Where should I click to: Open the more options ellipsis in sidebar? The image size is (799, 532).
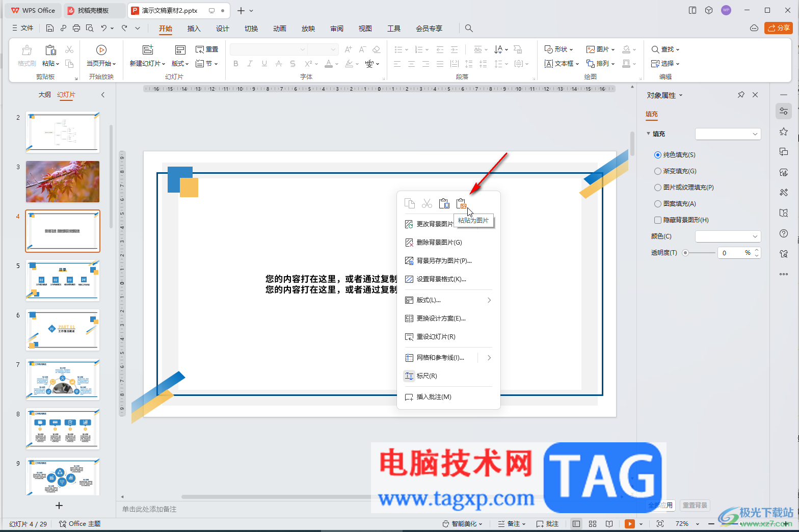click(784, 274)
